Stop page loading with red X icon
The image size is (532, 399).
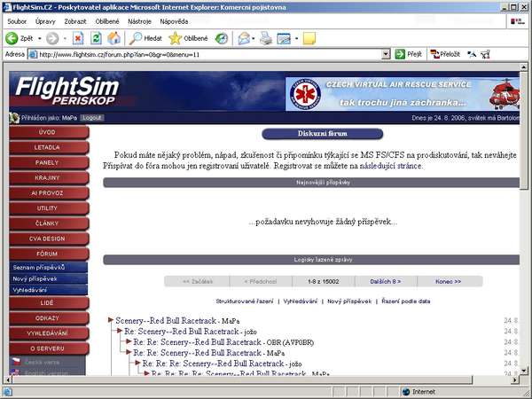click(x=78, y=38)
